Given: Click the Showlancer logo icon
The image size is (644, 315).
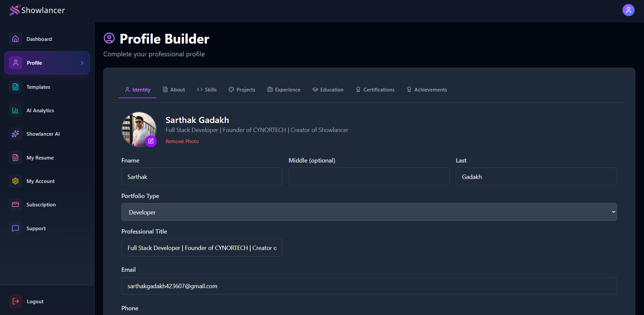Looking at the screenshot, I should click(15, 10).
